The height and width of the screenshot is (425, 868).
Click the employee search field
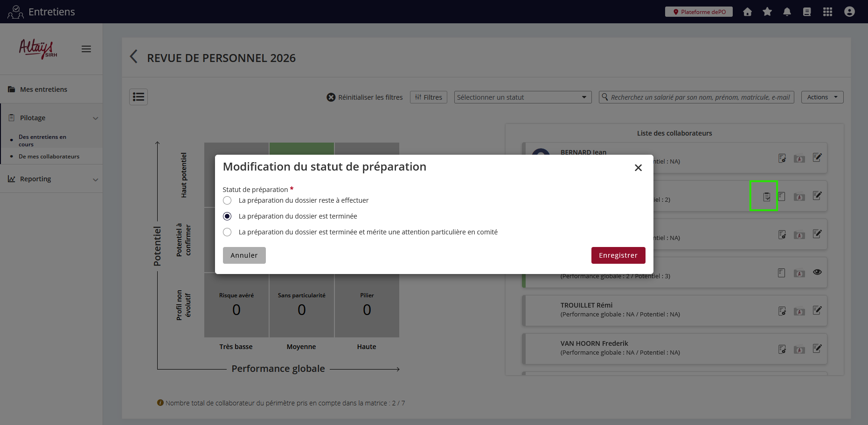[700, 97]
